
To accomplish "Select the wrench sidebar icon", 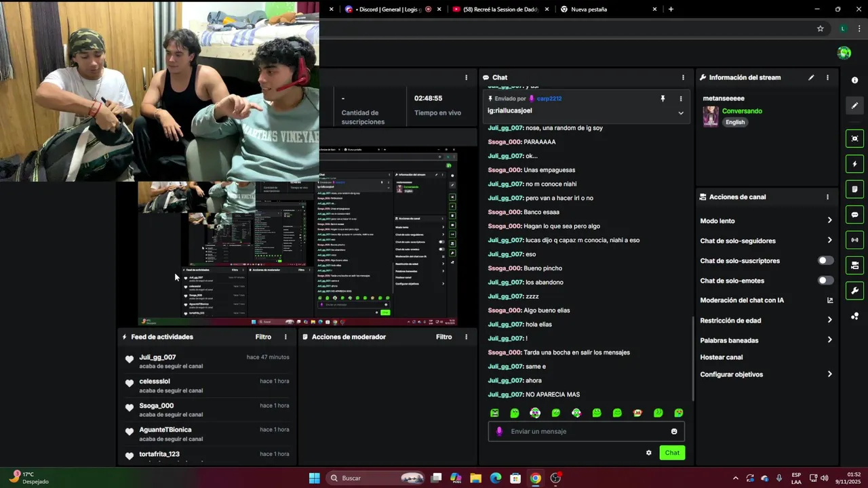I will tap(854, 291).
